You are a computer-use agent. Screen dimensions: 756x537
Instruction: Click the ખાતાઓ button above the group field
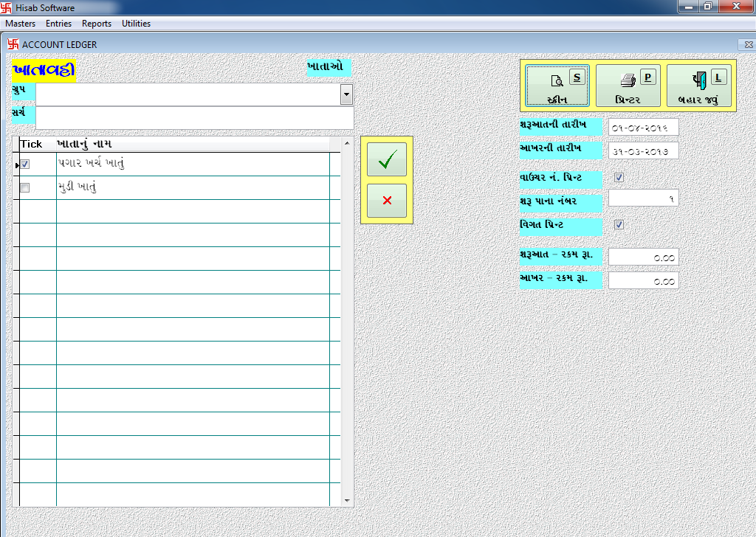[x=330, y=67]
